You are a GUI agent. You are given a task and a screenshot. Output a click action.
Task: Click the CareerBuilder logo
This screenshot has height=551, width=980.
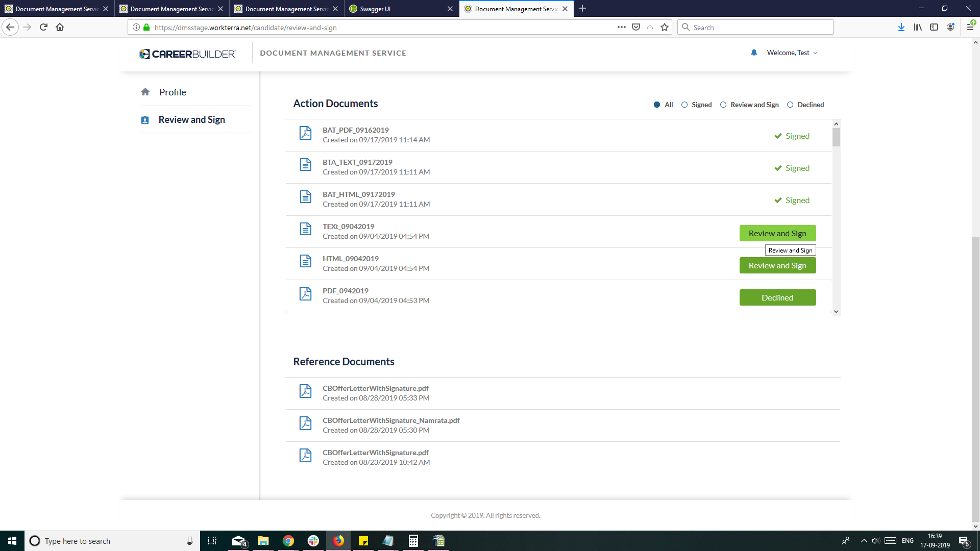click(187, 54)
